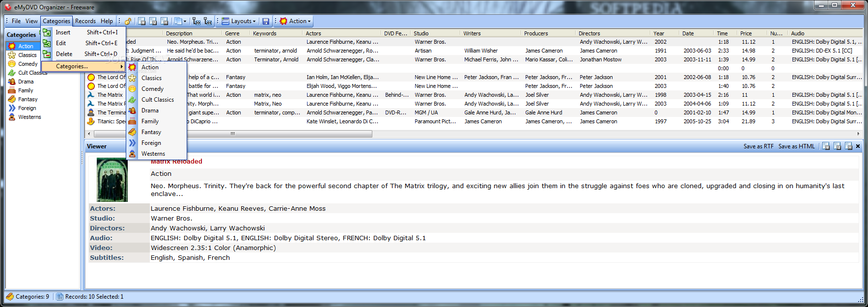
Task: Open the File menu
Action: point(16,21)
